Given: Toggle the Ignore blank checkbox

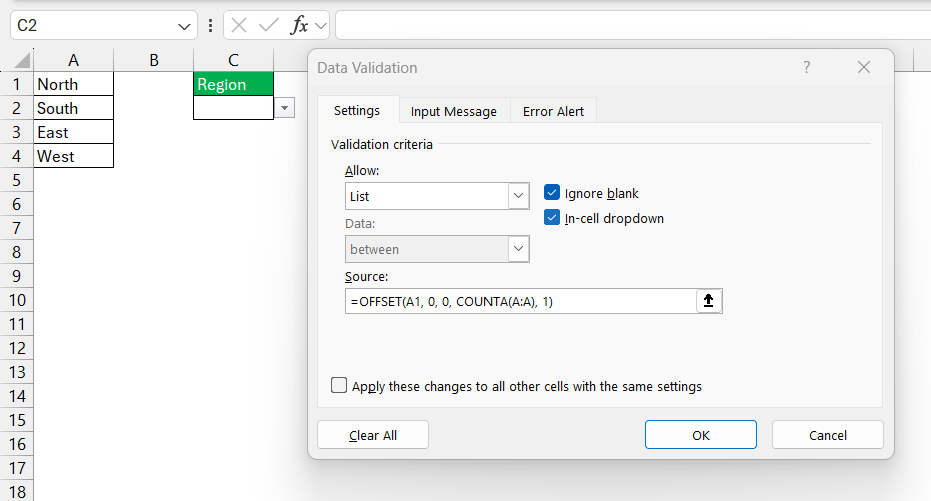Looking at the screenshot, I should [552, 192].
